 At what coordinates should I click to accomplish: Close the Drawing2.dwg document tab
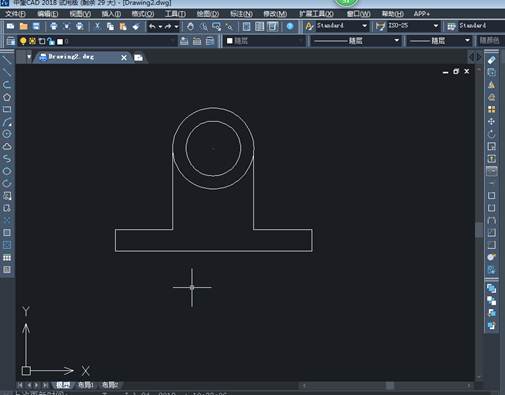coord(124,58)
